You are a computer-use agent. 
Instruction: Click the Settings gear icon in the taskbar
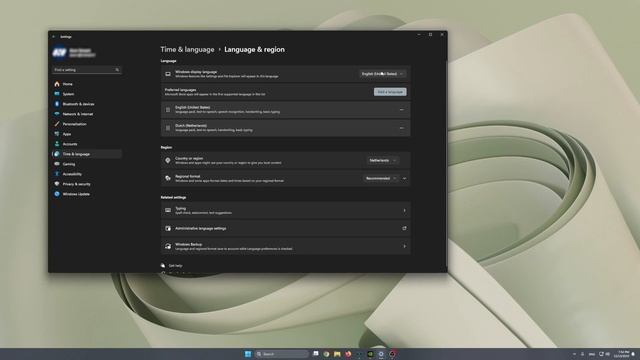[x=381, y=354]
